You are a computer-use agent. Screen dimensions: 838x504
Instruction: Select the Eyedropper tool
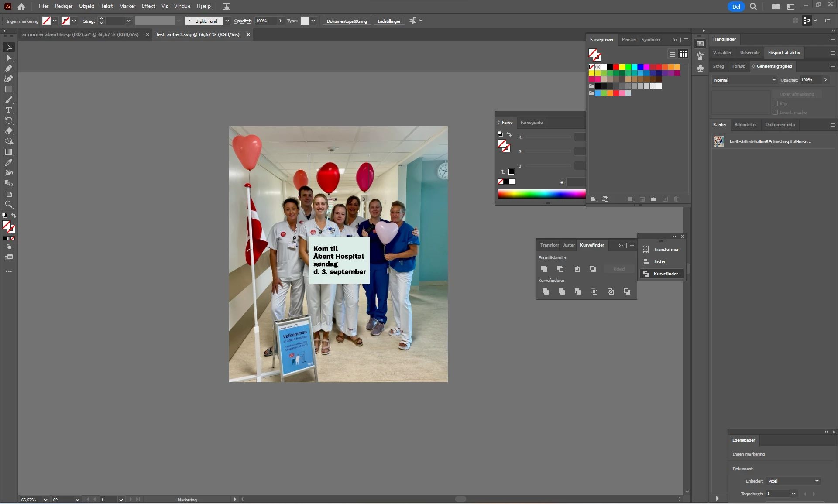(9, 162)
